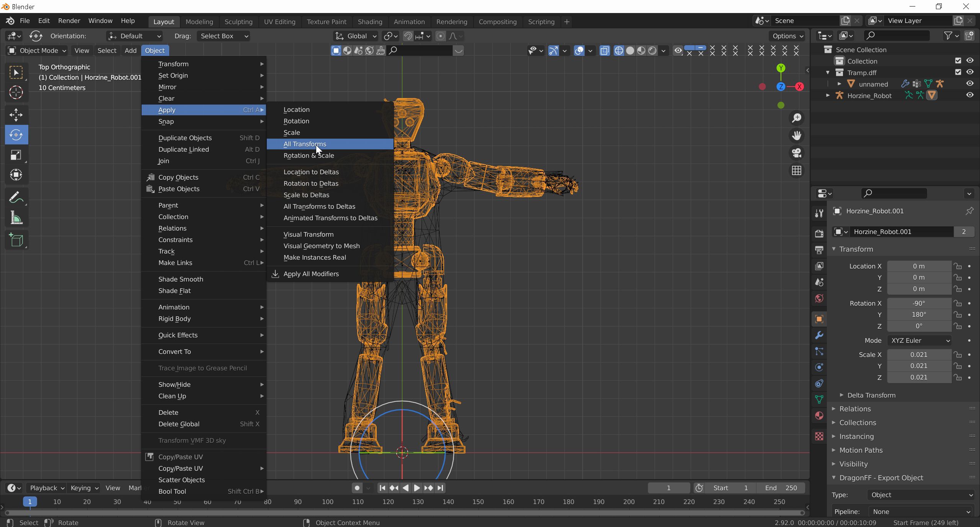The height and width of the screenshot is (527, 980).
Task: Open the Material properties tab
Action: click(819, 416)
